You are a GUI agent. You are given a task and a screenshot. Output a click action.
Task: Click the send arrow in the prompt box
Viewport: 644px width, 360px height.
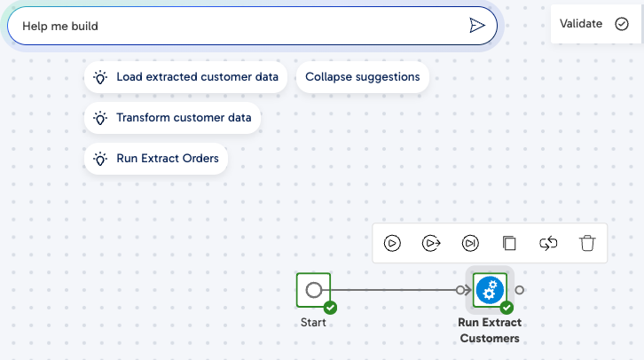point(477,26)
